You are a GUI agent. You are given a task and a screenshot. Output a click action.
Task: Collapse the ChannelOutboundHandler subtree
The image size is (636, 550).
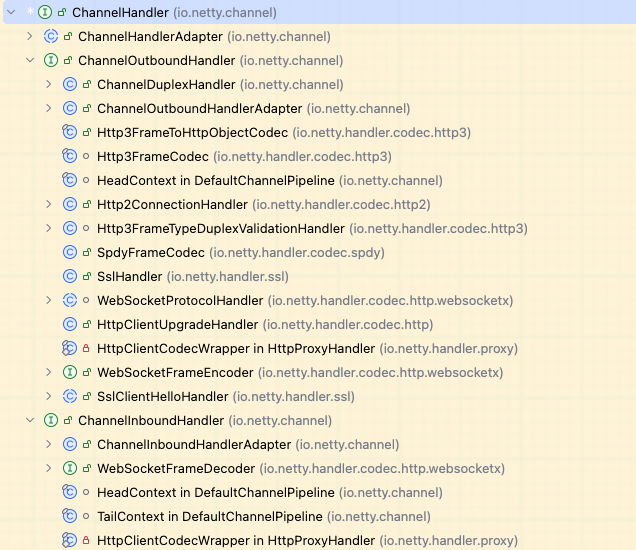click(29, 60)
